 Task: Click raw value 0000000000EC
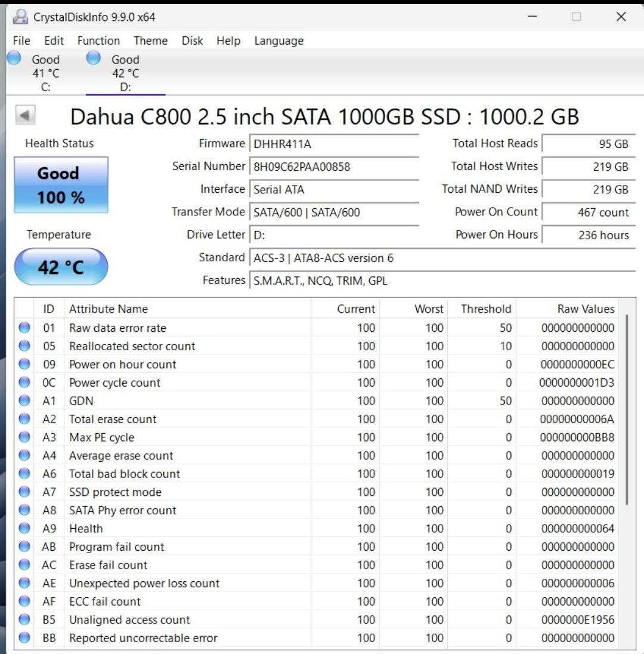pyautogui.click(x=577, y=365)
